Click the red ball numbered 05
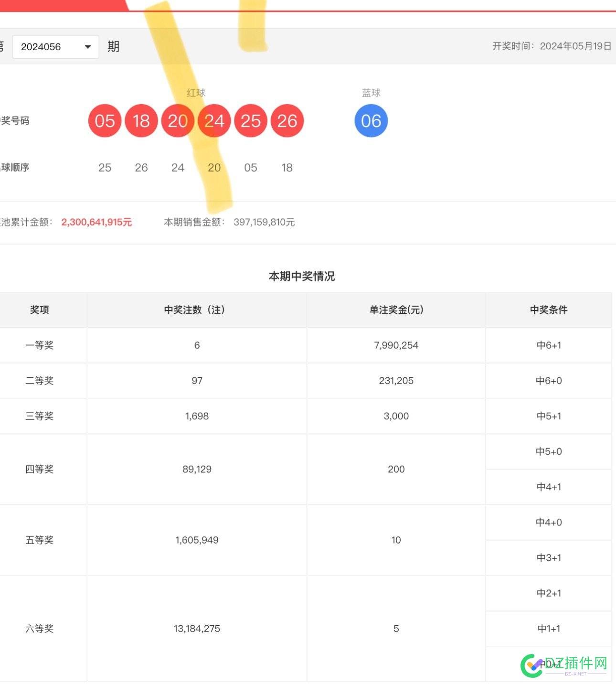616x685 pixels. coord(105,121)
